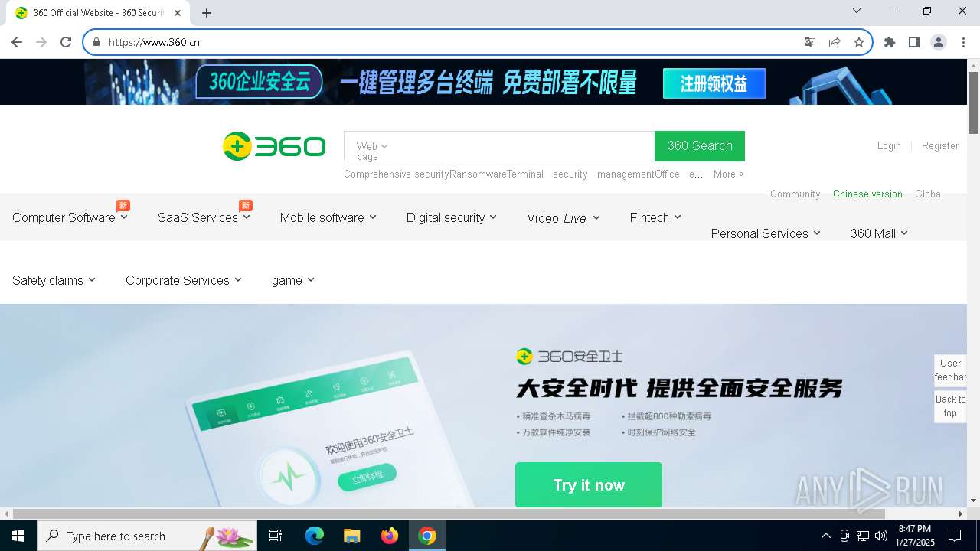This screenshot has width=980, height=551.
Task: Click the Login link
Action: [x=889, y=145]
